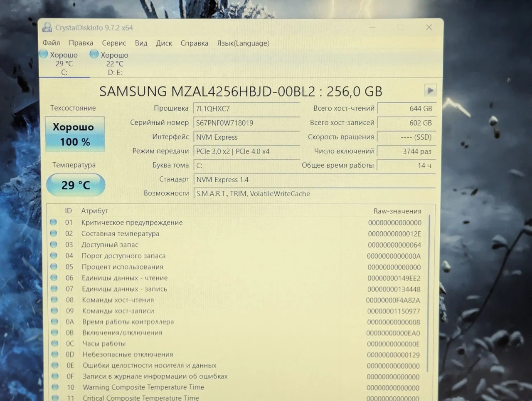This screenshot has height=401, width=532.
Task: Click status icon for Включения/отключения row
Action: coord(54,332)
